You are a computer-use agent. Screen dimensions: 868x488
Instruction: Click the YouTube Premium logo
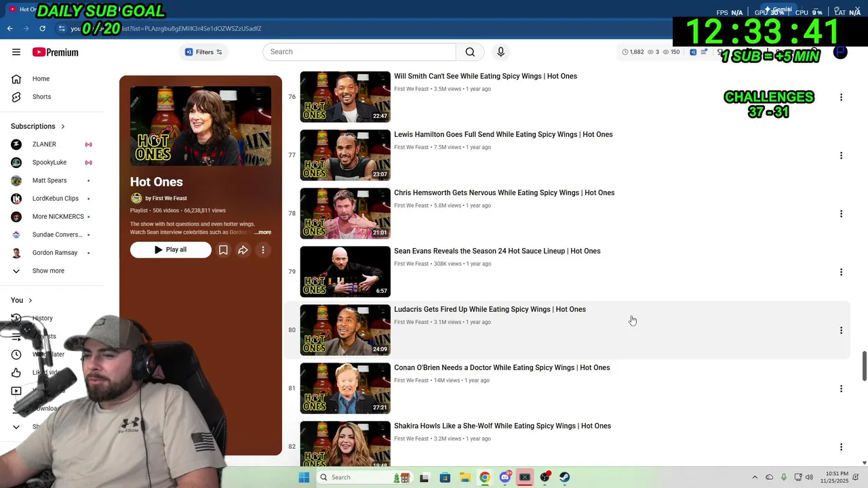click(x=55, y=52)
